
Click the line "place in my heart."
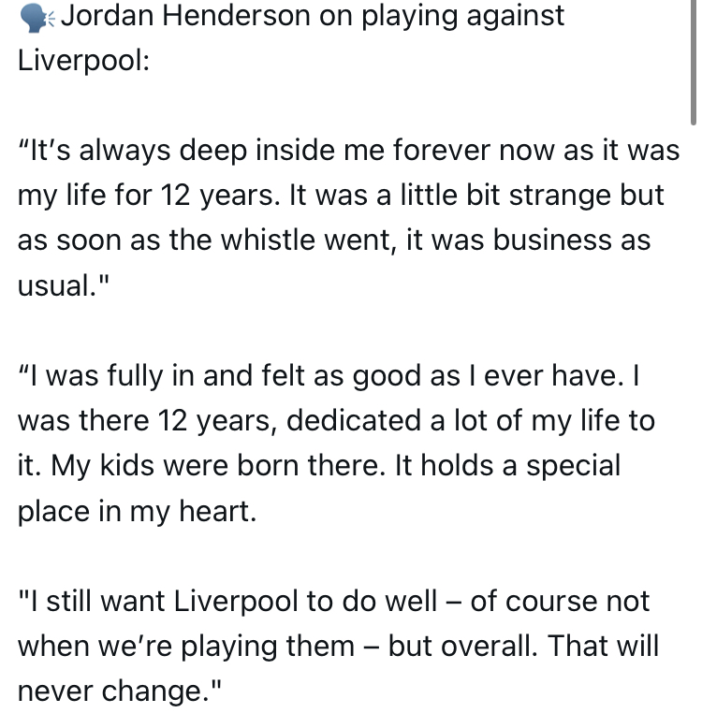tap(136, 510)
